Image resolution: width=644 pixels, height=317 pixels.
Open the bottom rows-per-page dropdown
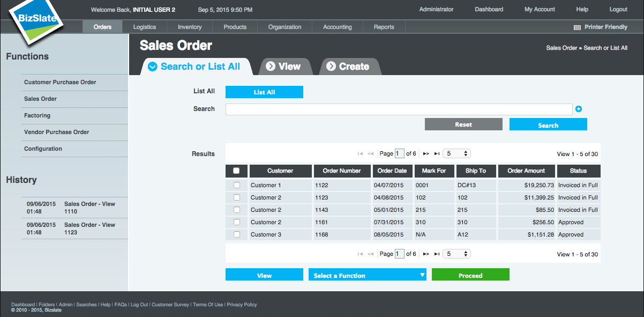(457, 254)
